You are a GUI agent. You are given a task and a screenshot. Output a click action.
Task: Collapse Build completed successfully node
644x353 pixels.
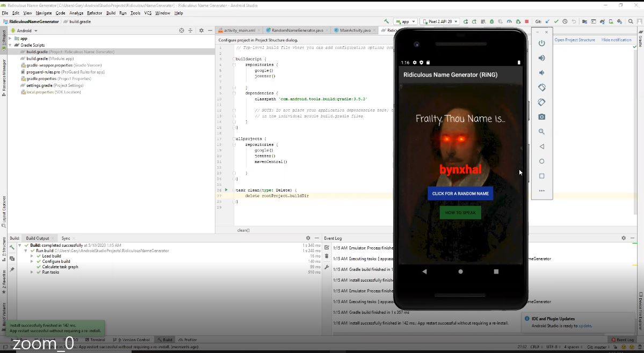(20, 245)
